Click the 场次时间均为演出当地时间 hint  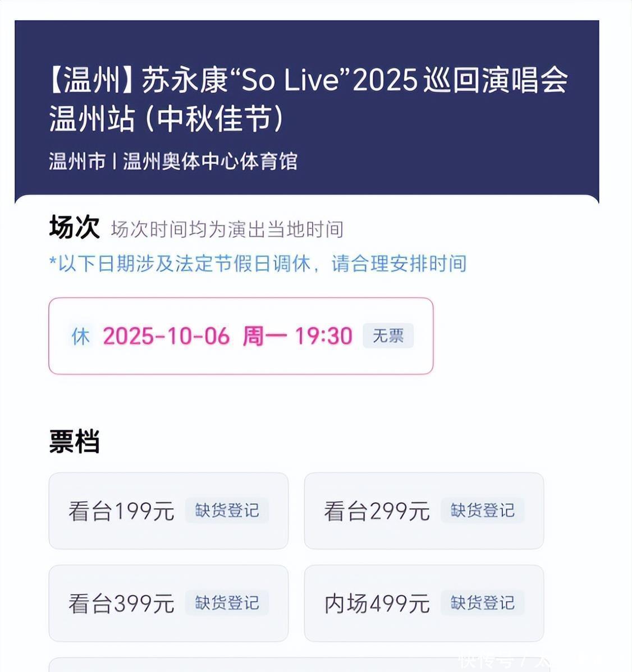pyautogui.click(x=227, y=229)
